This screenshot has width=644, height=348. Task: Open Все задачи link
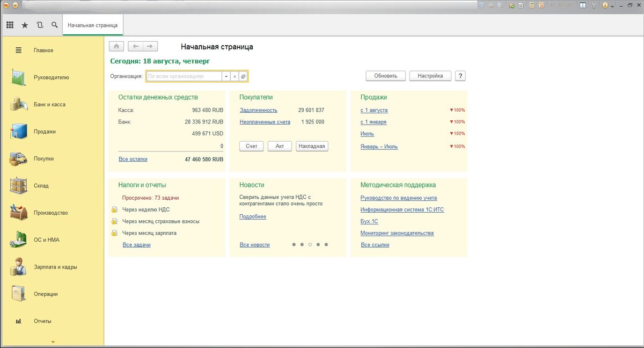pyautogui.click(x=136, y=245)
